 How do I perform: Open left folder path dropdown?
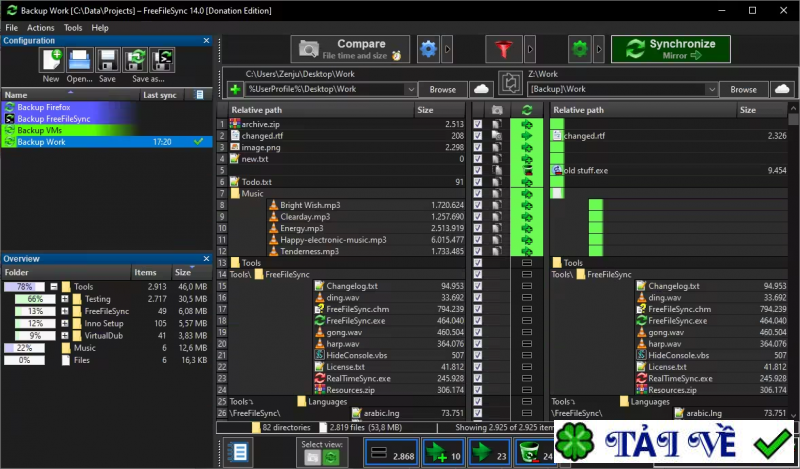[x=409, y=90]
